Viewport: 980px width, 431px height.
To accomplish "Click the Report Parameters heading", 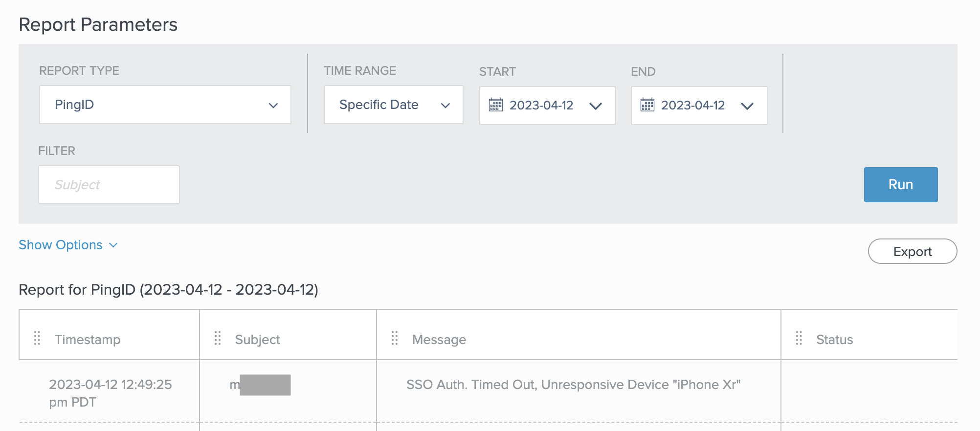I will (98, 24).
